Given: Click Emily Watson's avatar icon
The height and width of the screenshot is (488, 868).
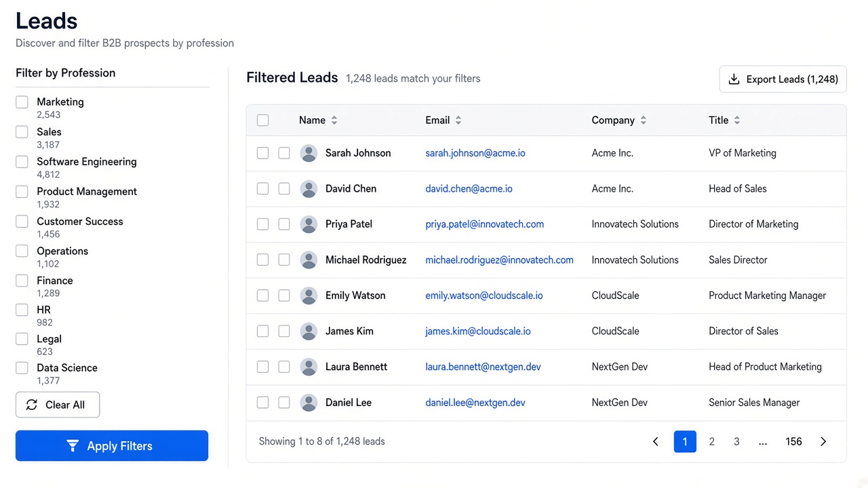Looking at the screenshot, I should coord(309,296).
